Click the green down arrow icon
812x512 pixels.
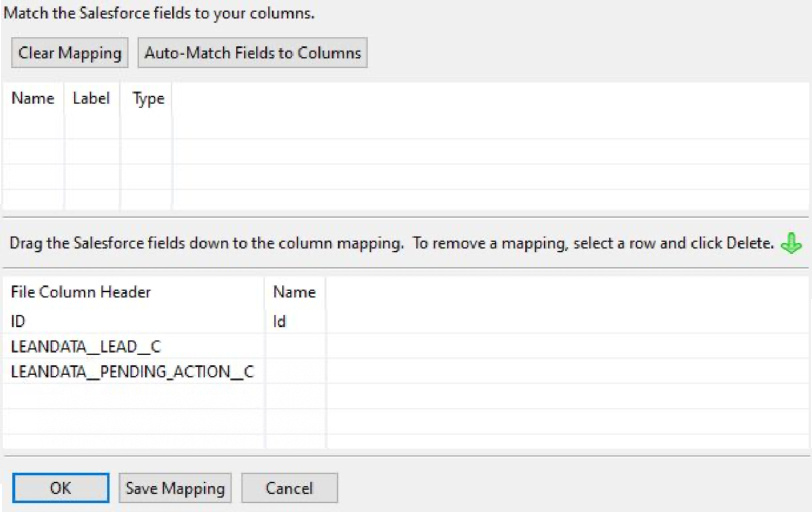[x=791, y=243]
